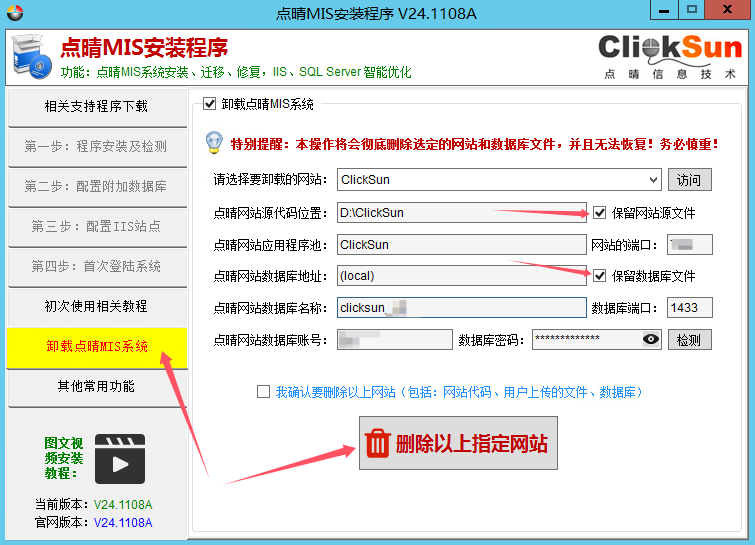The image size is (755, 545).
Task: Click official version V24.1108A link
Action: (x=123, y=522)
